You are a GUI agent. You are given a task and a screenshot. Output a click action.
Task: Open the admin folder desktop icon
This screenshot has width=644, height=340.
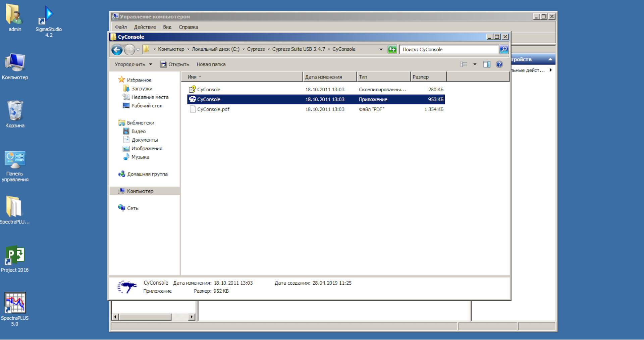point(14,17)
